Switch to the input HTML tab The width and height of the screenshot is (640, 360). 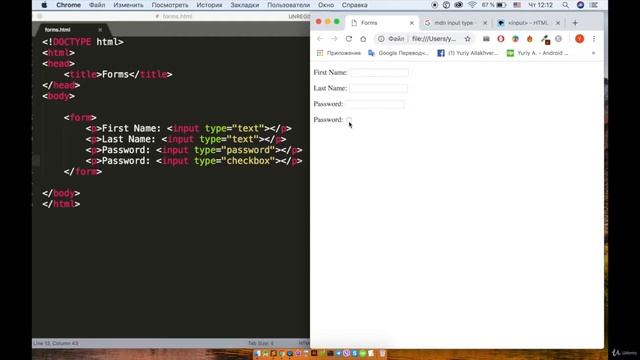coord(527,23)
